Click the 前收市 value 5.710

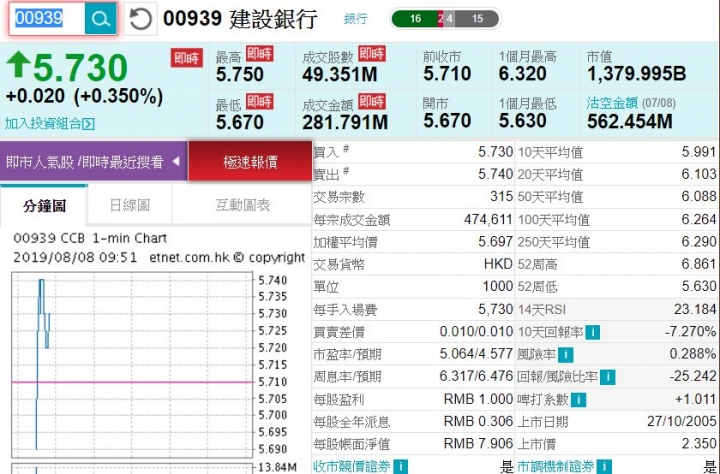coord(447,73)
